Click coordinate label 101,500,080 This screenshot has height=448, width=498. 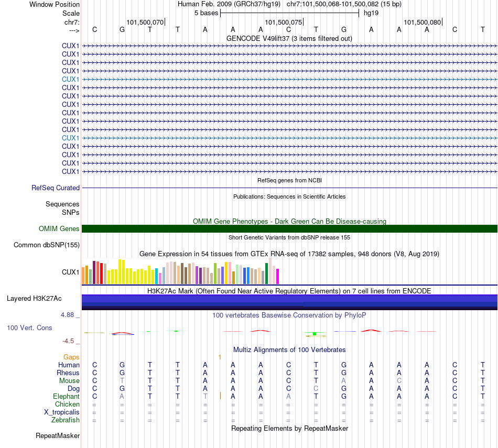pyautogui.click(x=422, y=22)
